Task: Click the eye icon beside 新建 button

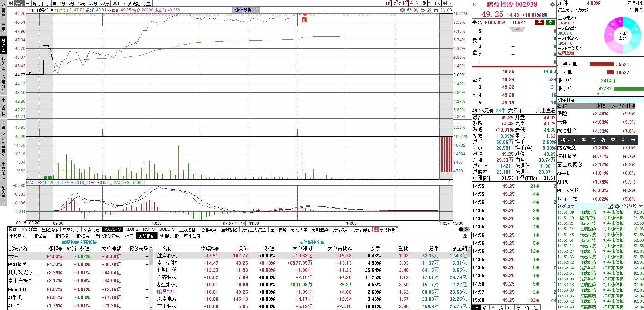Action: tap(24, 230)
